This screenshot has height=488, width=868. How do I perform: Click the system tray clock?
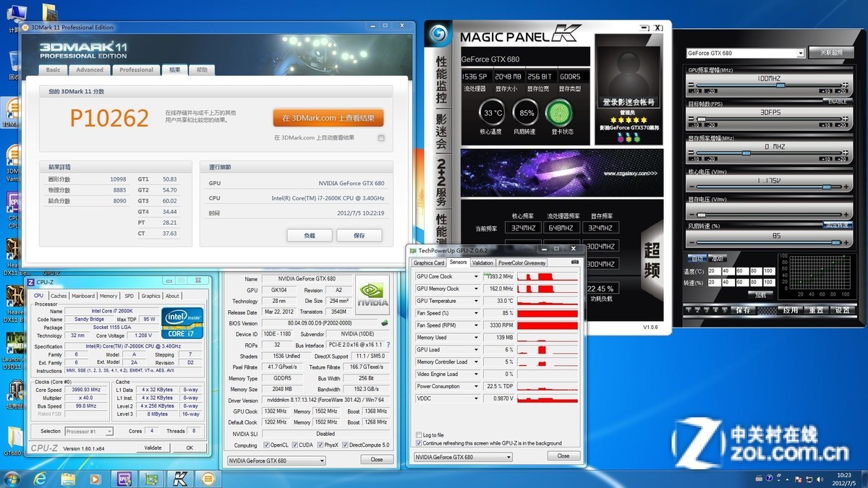point(844,479)
